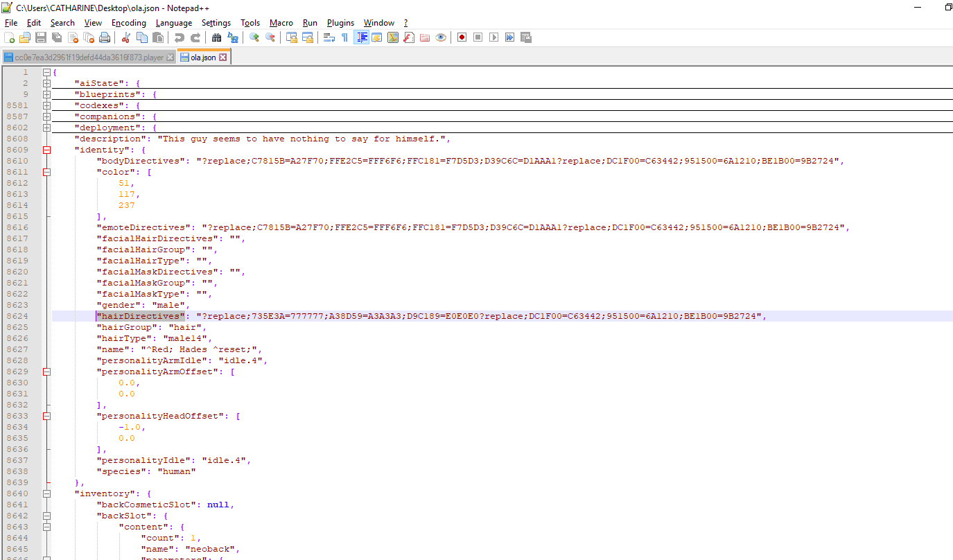
Task: Click line number 8608 in the margin
Action: tap(17, 139)
